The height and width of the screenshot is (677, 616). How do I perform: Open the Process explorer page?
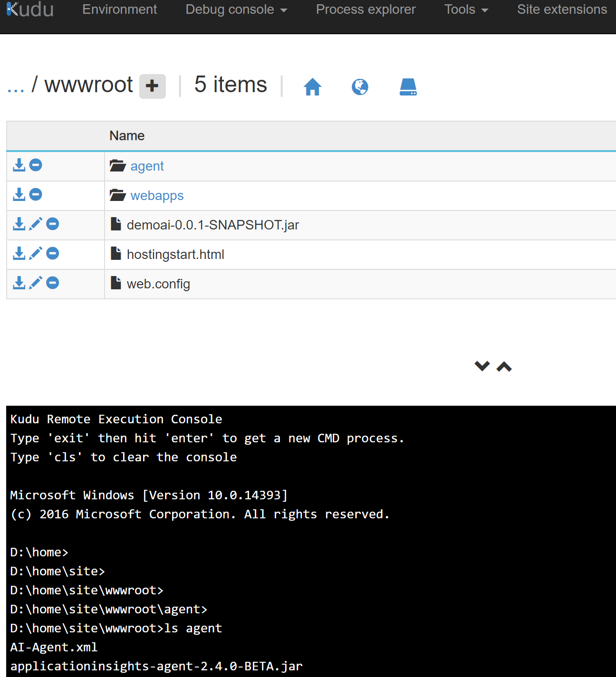[366, 10]
